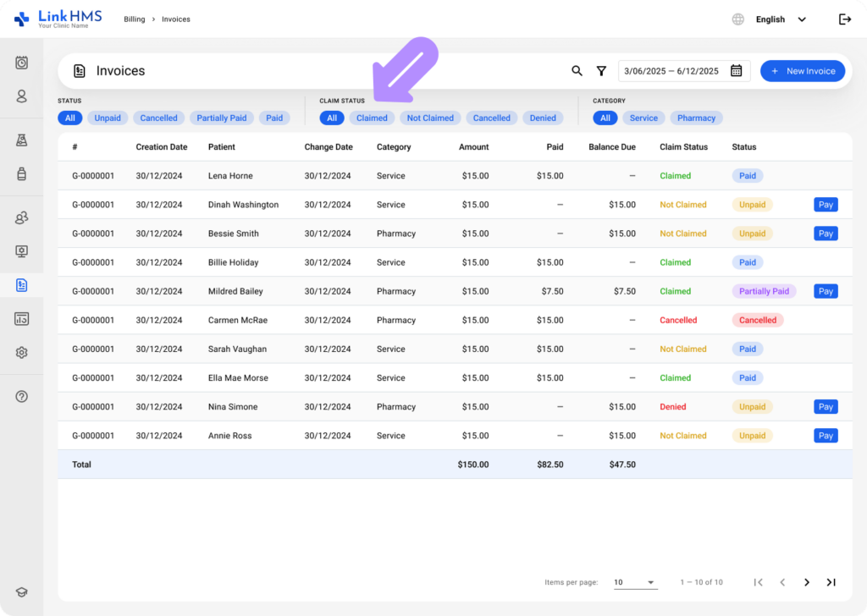
Task: Filter claim status by Claimed chip
Action: pos(372,118)
